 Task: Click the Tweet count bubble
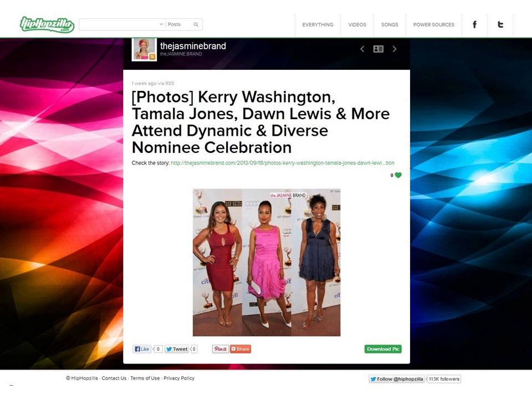(194, 349)
